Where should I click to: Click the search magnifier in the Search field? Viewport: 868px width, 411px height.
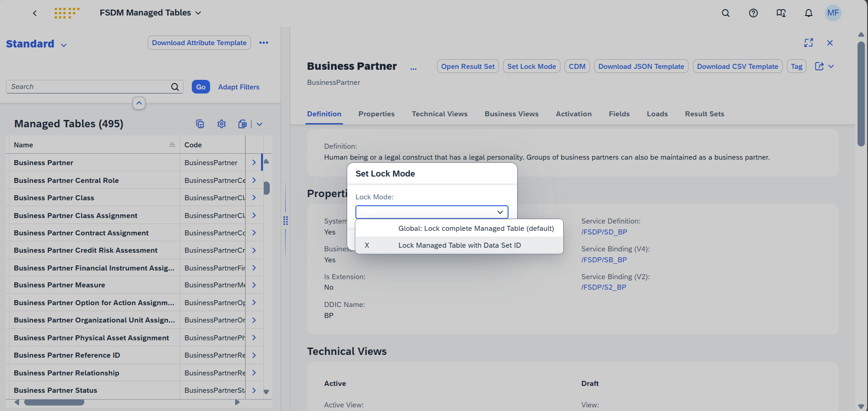[x=175, y=87]
